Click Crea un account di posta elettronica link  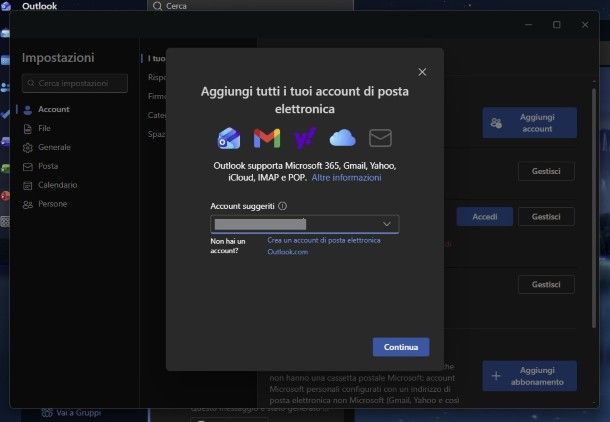point(323,241)
